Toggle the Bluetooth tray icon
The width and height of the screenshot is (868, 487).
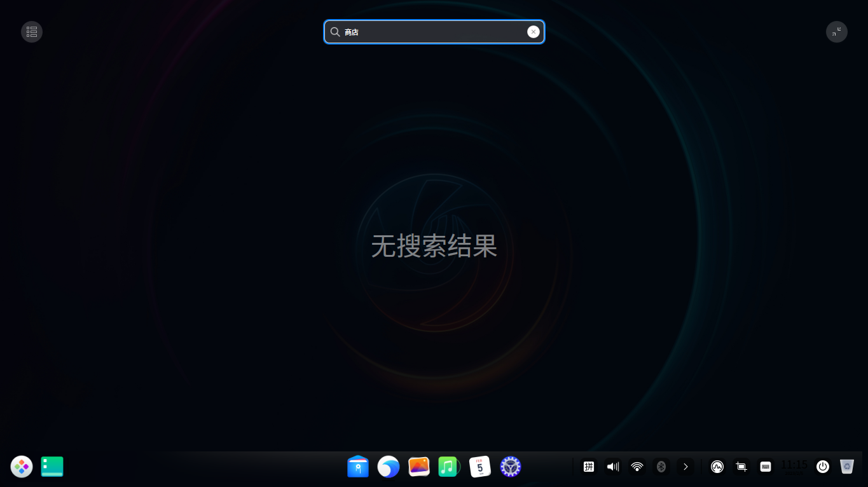click(661, 467)
